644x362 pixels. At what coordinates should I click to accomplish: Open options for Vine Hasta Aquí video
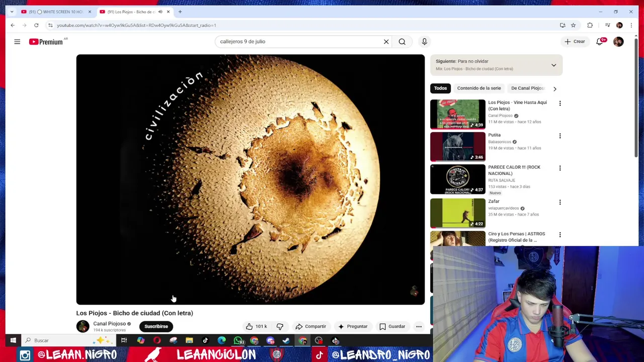coord(560,103)
